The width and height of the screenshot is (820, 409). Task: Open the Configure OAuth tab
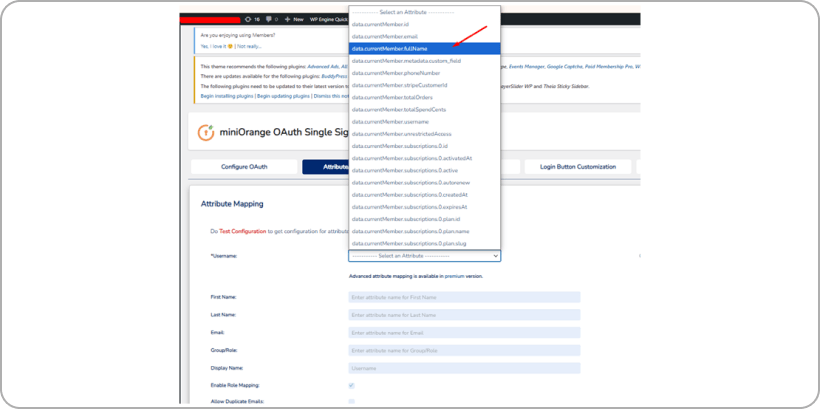click(244, 167)
